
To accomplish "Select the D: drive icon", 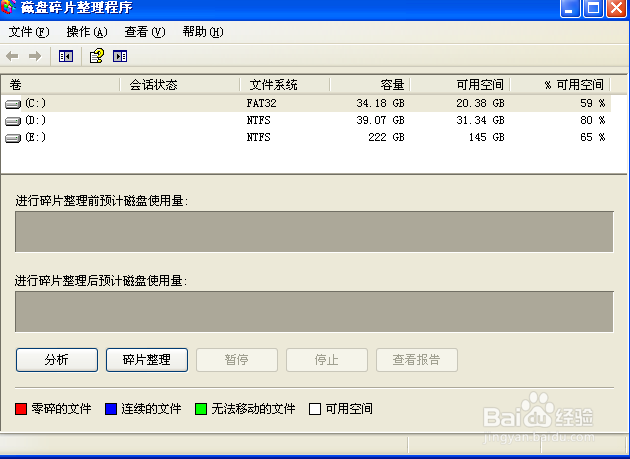I will click(x=13, y=121).
